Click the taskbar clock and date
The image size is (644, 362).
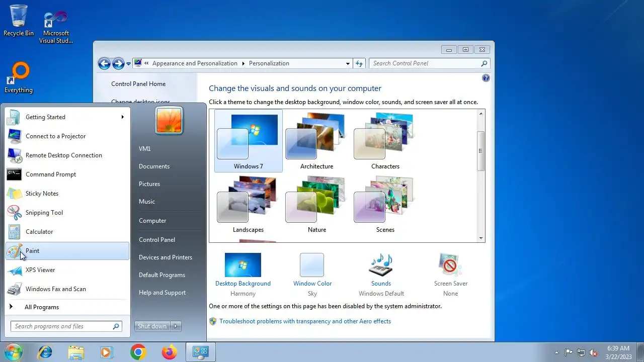(618, 352)
